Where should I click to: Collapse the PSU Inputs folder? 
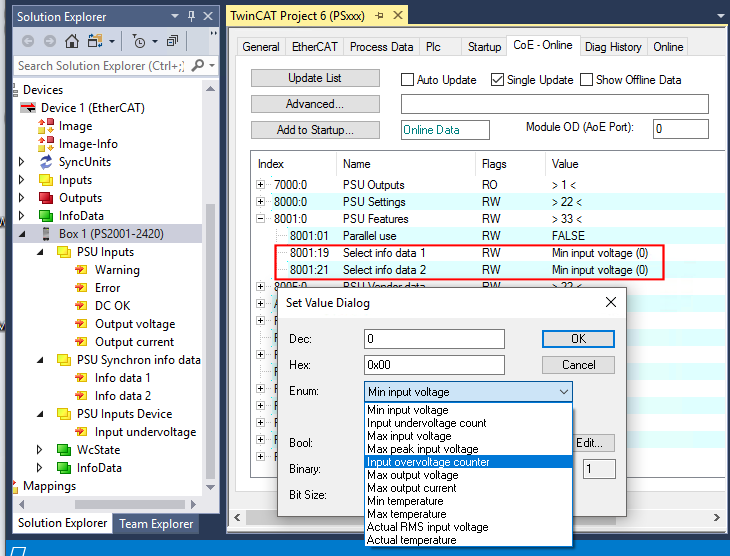point(40,252)
